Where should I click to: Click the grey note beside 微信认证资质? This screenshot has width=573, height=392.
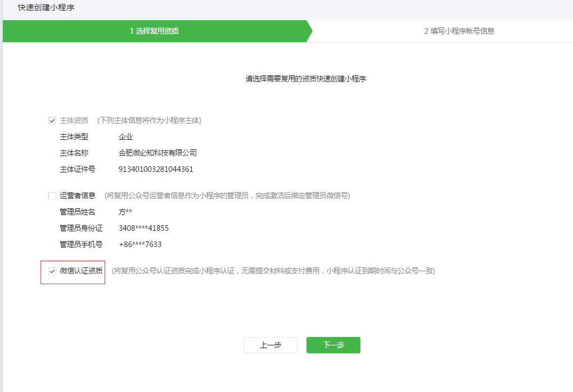pyautogui.click(x=273, y=271)
